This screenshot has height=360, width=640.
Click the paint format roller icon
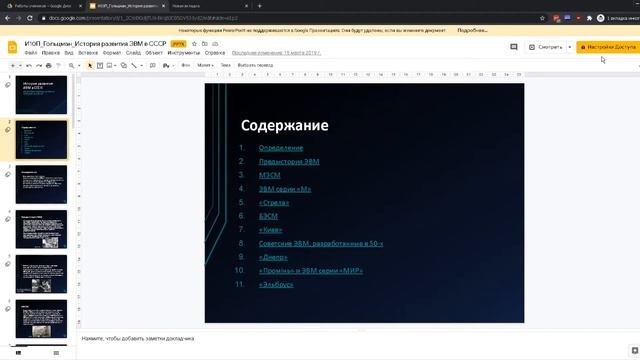point(58,65)
